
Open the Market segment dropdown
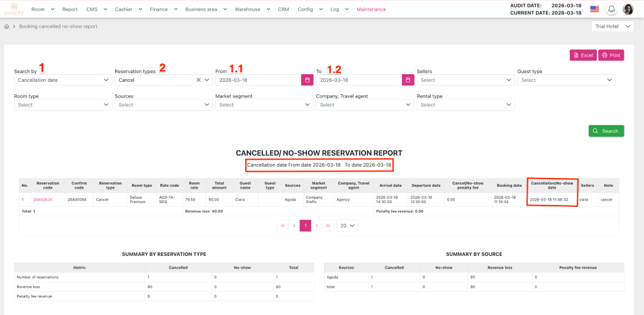click(264, 105)
